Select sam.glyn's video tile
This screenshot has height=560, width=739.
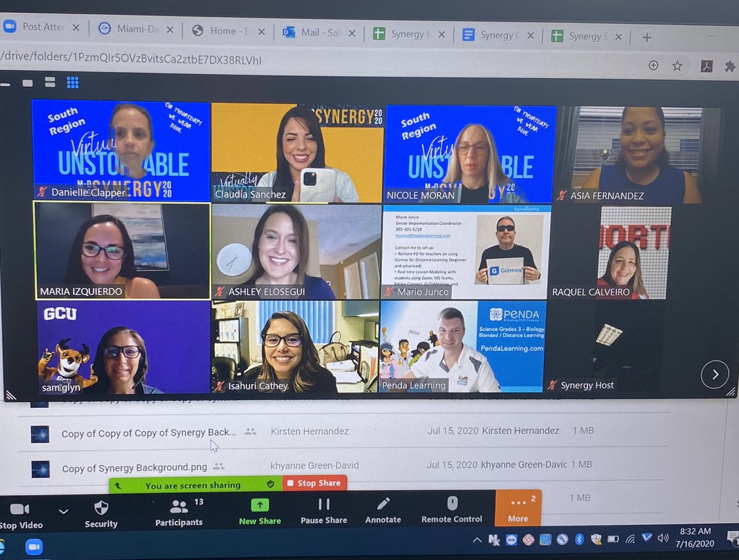124,347
